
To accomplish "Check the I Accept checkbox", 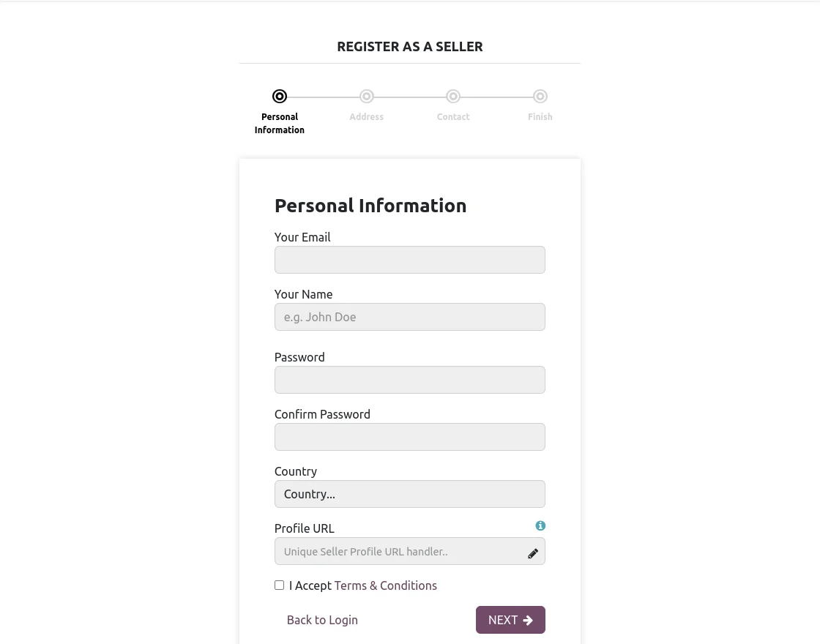I will pos(279,585).
